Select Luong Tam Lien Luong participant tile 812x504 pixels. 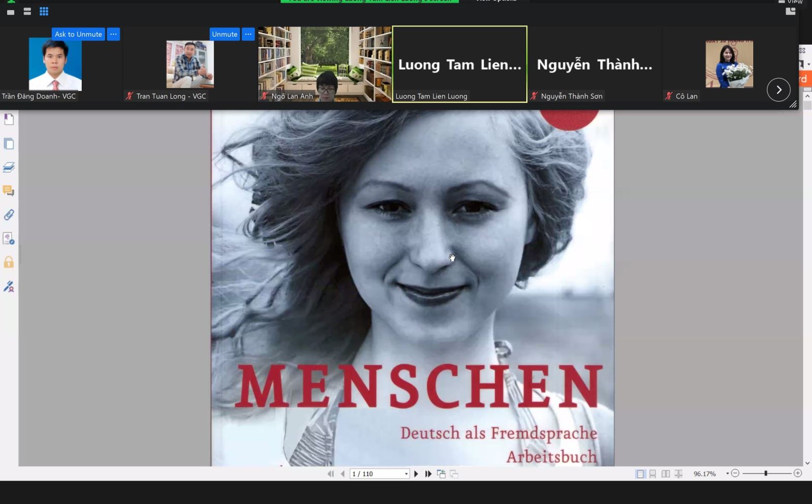point(460,64)
